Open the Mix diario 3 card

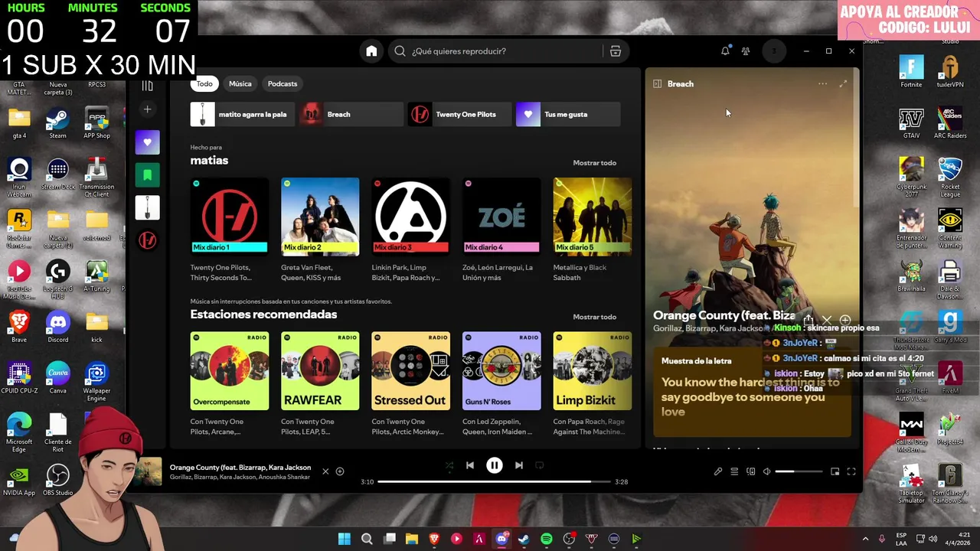[411, 231]
